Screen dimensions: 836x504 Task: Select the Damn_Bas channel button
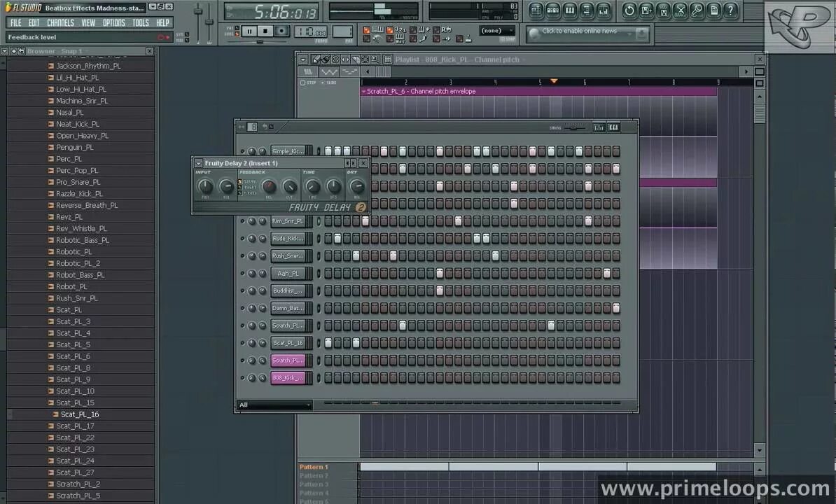(288, 308)
